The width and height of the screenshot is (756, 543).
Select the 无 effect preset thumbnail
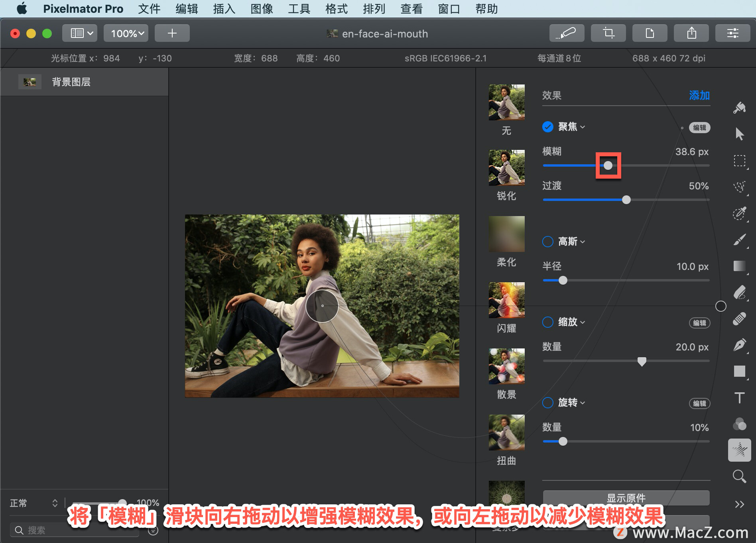[506, 102]
